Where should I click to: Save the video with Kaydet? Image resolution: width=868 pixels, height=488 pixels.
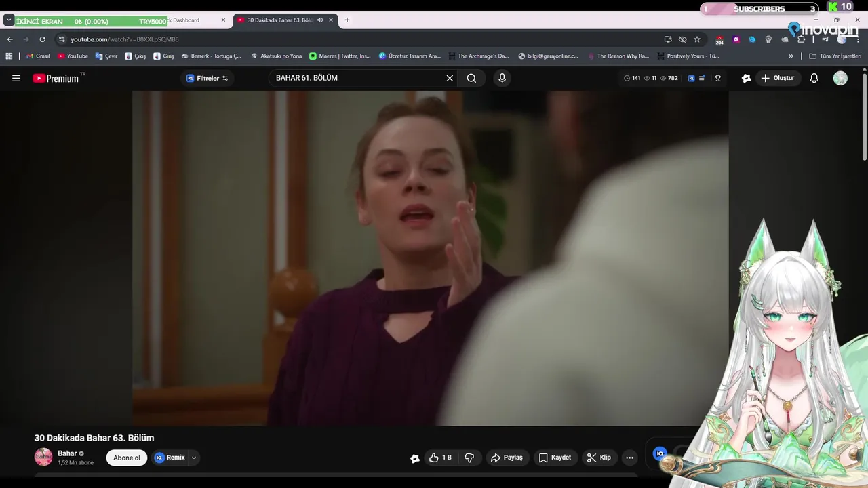(x=555, y=457)
